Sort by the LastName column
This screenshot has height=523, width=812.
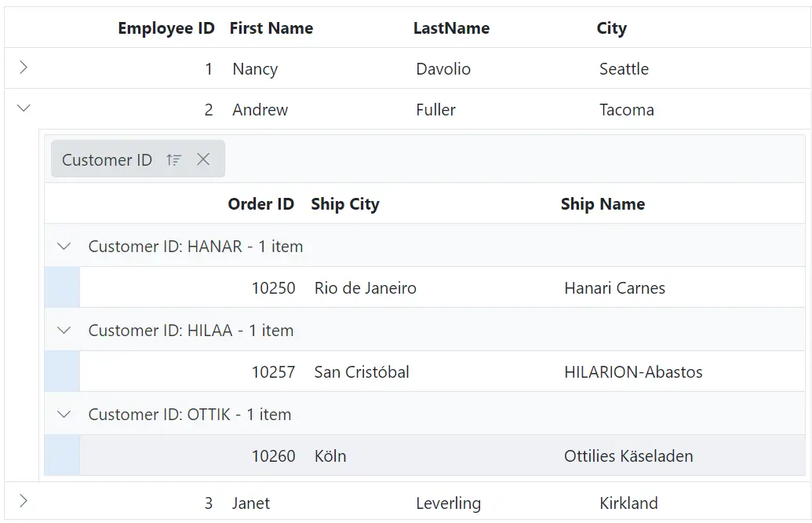[x=451, y=27]
